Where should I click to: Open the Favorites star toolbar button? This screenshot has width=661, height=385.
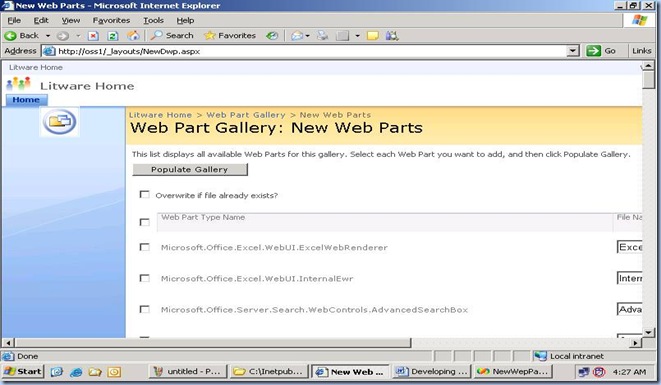[x=230, y=36]
